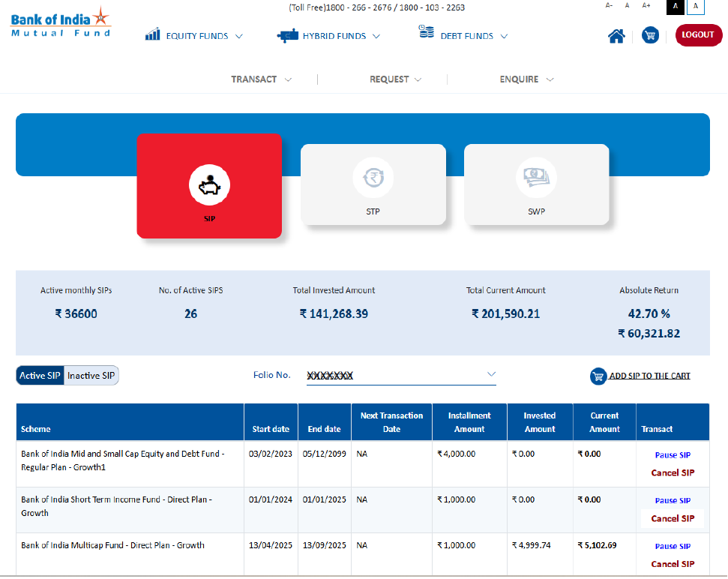The width and height of the screenshot is (728, 579).
Task: Switch to Inactive SIP toggle
Action: click(x=91, y=376)
